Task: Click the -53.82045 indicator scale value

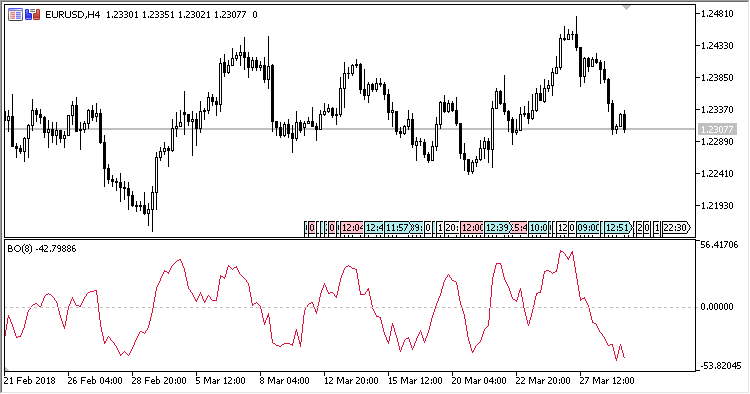Action: tap(721, 366)
